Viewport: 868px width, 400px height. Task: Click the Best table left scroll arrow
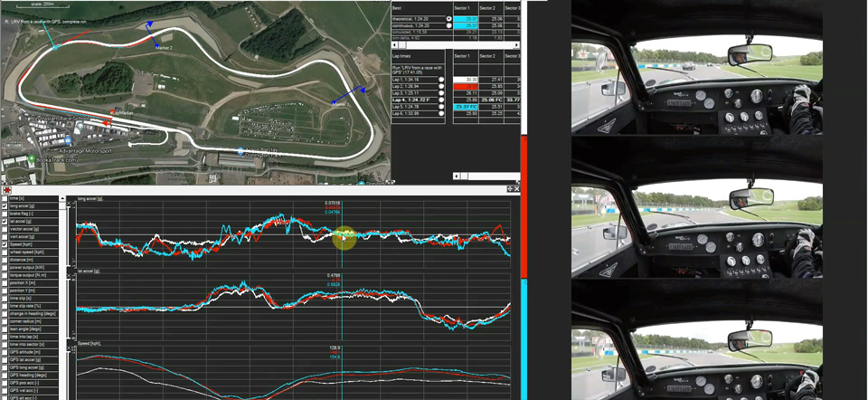coord(395,44)
